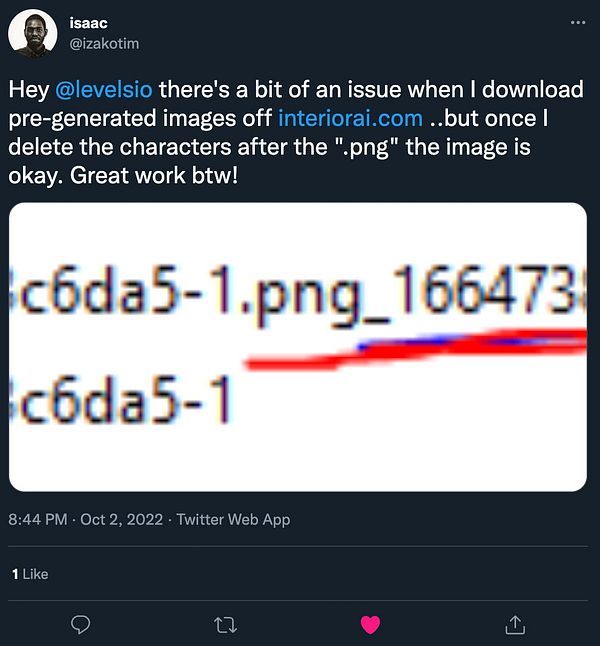This screenshot has height=646, width=600.
Task: Unlike the tweet with pink heart
Action: (x=370, y=625)
